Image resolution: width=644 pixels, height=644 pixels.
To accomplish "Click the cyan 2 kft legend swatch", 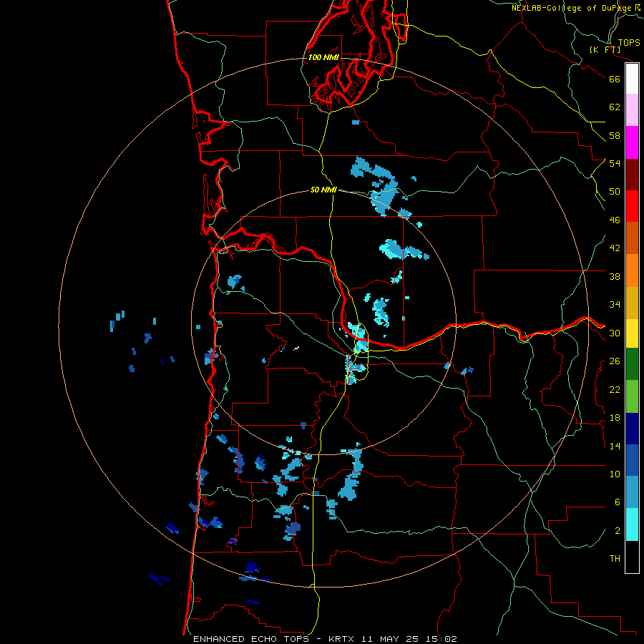I will tap(632, 525).
